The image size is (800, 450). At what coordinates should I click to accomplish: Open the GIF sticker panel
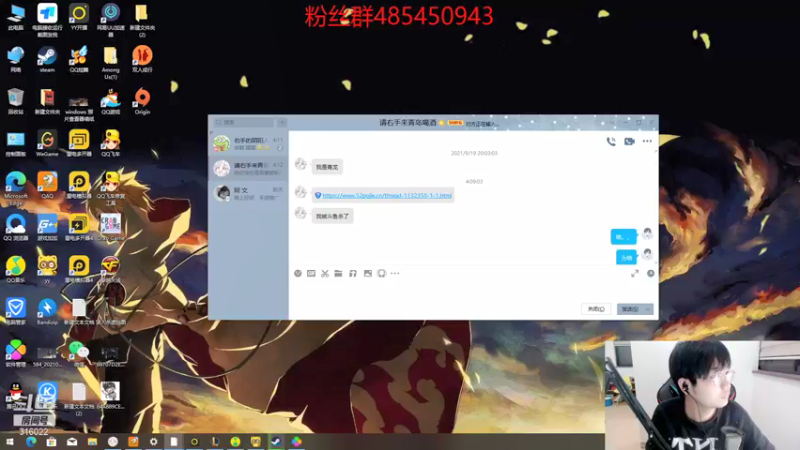311,273
